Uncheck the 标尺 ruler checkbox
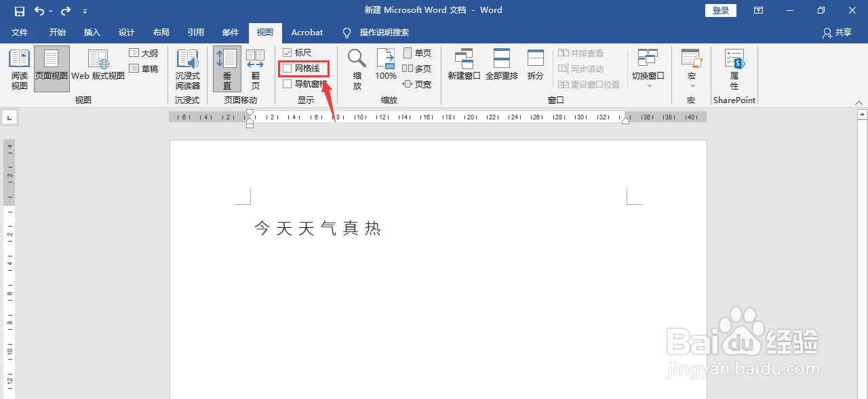This screenshot has height=399, width=868. pos(288,52)
